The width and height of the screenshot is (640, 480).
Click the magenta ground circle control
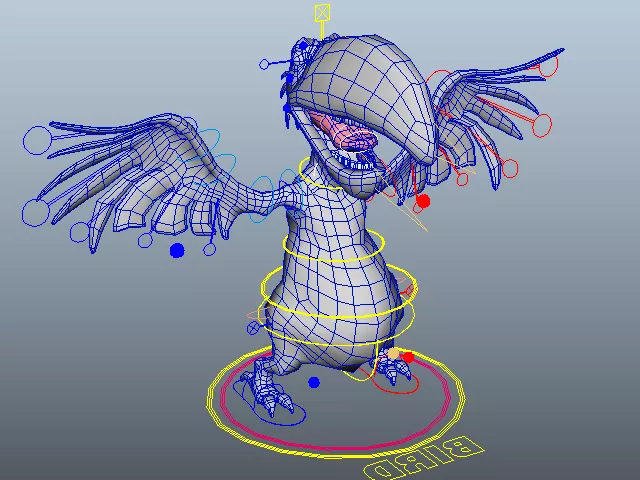336,402
